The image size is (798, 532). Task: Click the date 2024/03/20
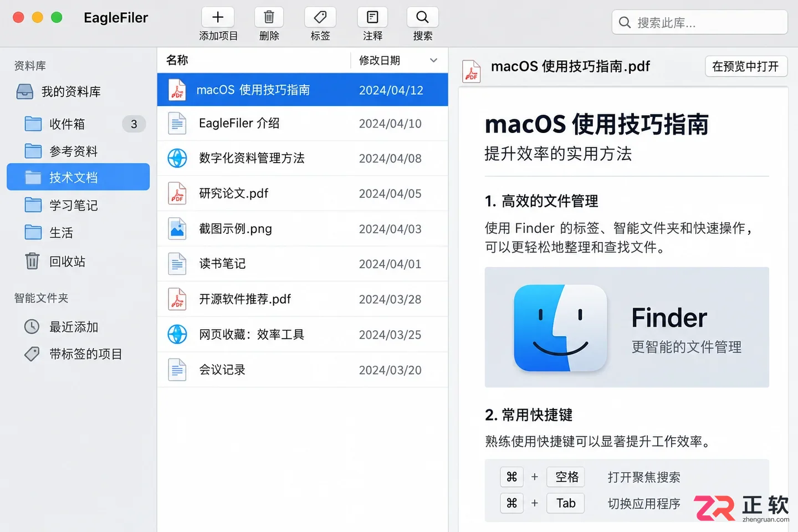pyautogui.click(x=390, y=370)
